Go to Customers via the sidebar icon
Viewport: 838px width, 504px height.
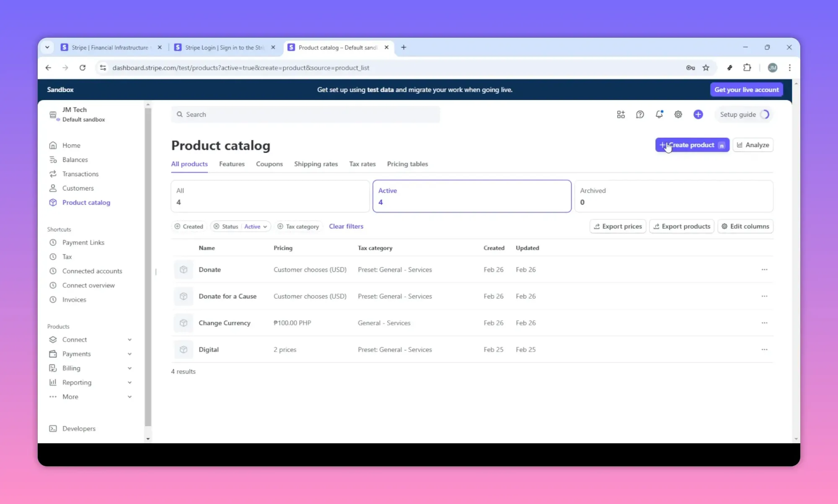point(78,188)
